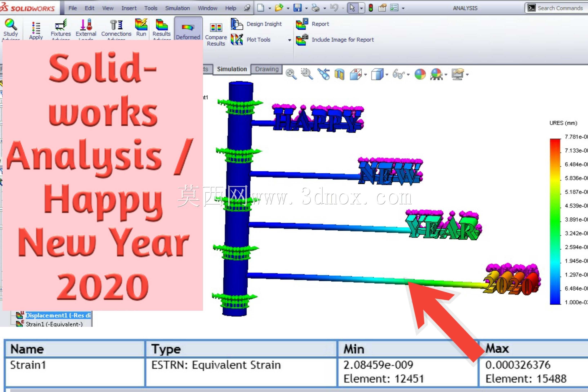Open the File menu
This screenshot has height=392, width=588.
coord(73,8)
